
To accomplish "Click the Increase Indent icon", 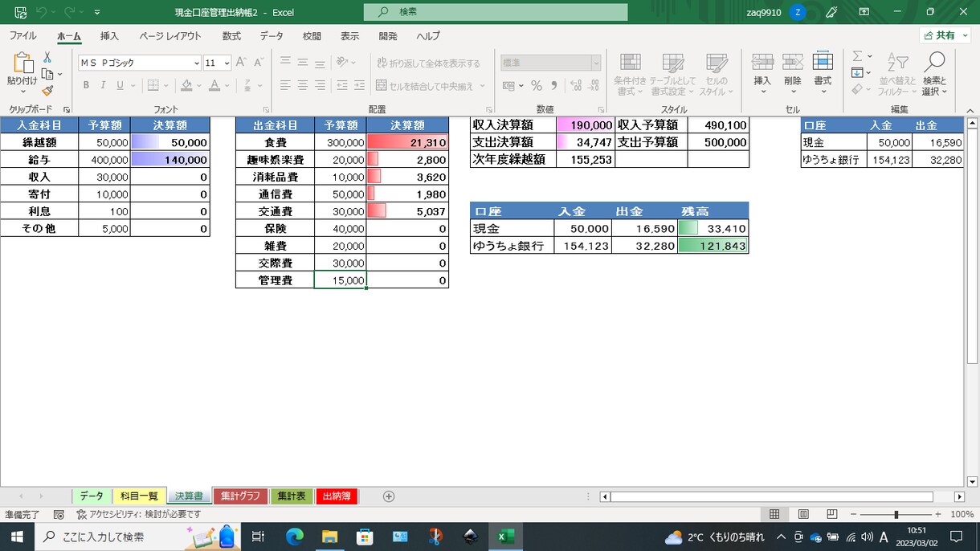I will pyautogui.click(x=360, y=85).
